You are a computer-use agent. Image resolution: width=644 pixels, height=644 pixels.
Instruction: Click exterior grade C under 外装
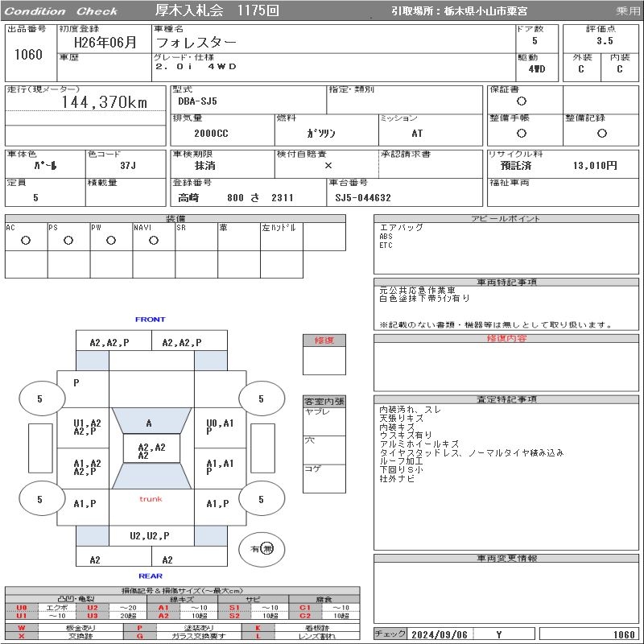580,69
